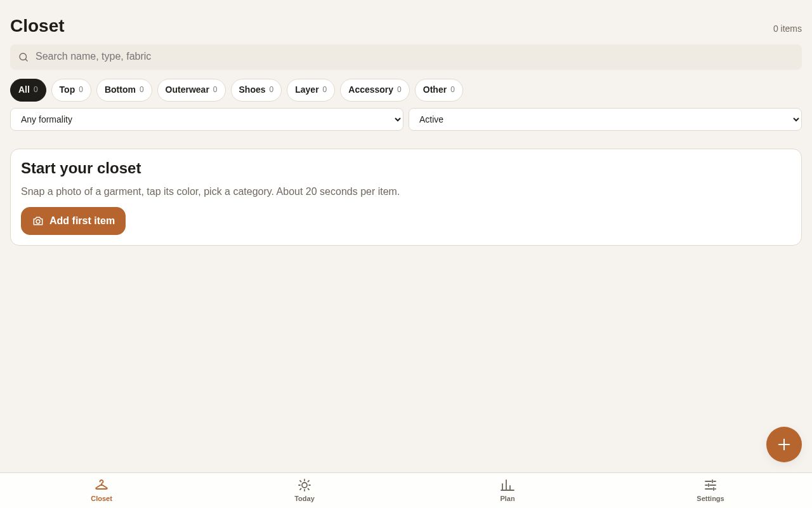This screenshot has width=812, height=508.
Task: Filter by Accessory category
Action: click(x=375, y=90)
